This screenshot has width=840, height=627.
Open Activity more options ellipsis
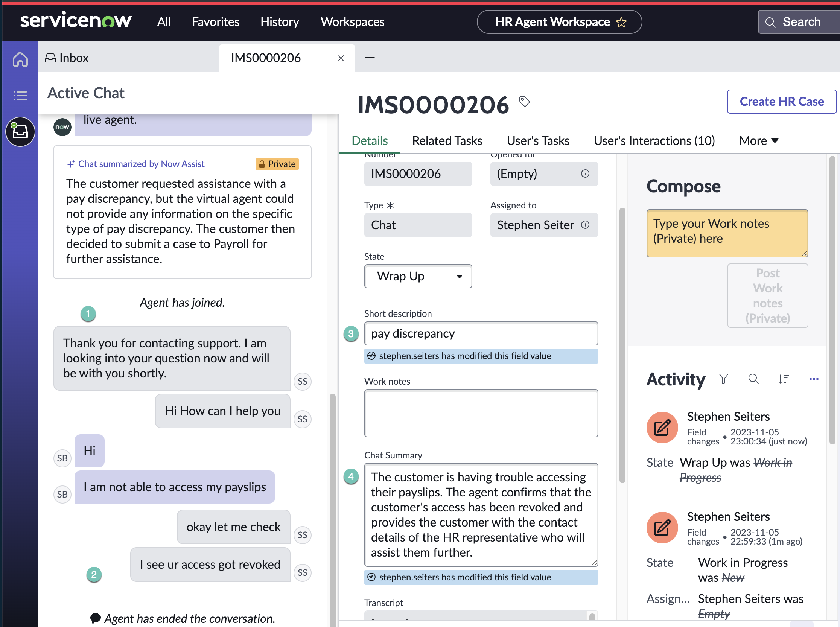point(813,379)
